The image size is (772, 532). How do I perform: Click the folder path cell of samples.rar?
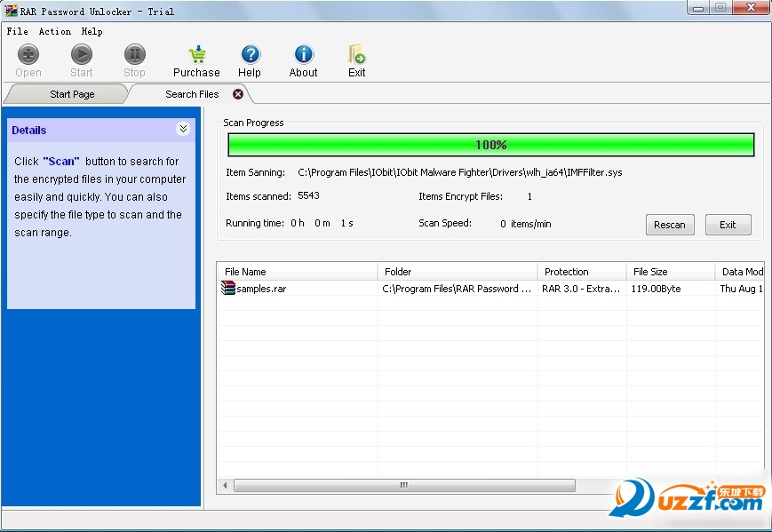click(x=457, y=289)
